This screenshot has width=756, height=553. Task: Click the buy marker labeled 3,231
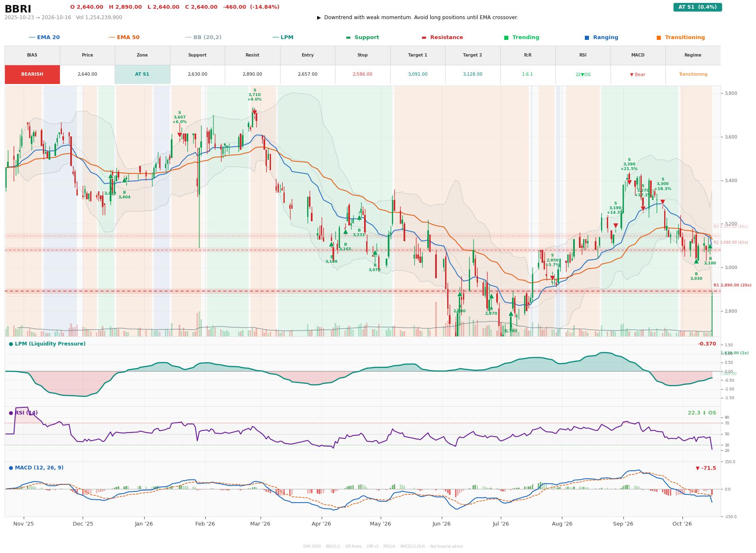click(360, 217)
